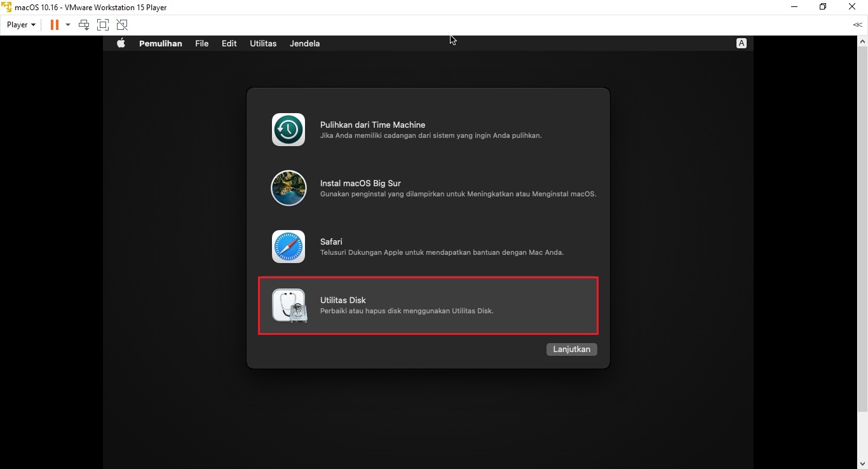Collapse VMware toolbar with double chevron icon
Image resolution: width=868 pixels, height=469 pixels.
tap(857, 25)
